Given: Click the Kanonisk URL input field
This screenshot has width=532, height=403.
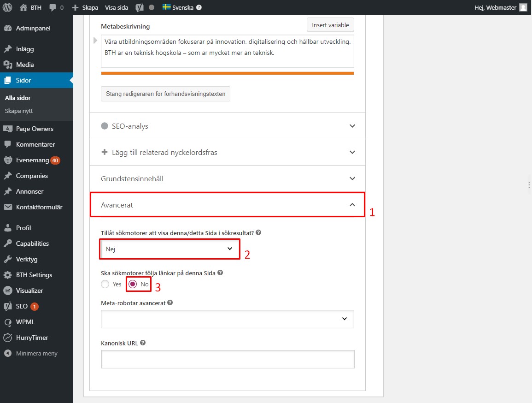Looking at the screenshot, I should [x=228, y=359].
